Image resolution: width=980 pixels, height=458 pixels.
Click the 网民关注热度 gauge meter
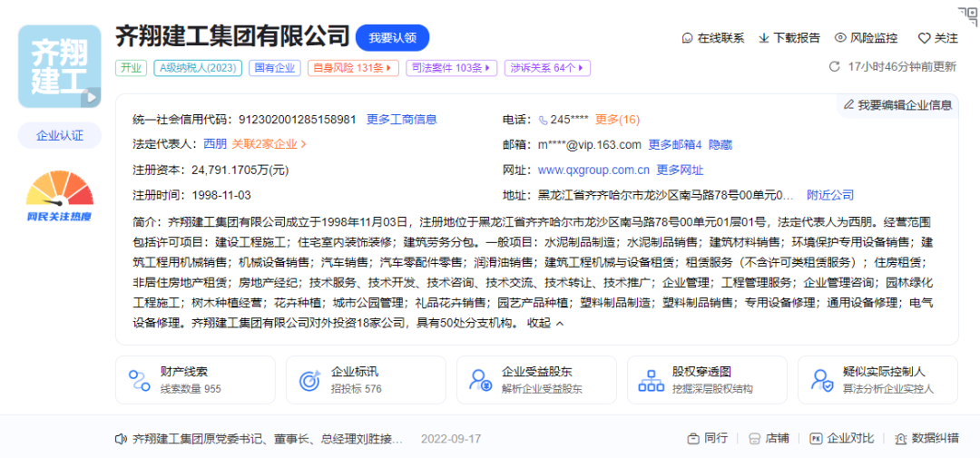(x=60, y=192)
